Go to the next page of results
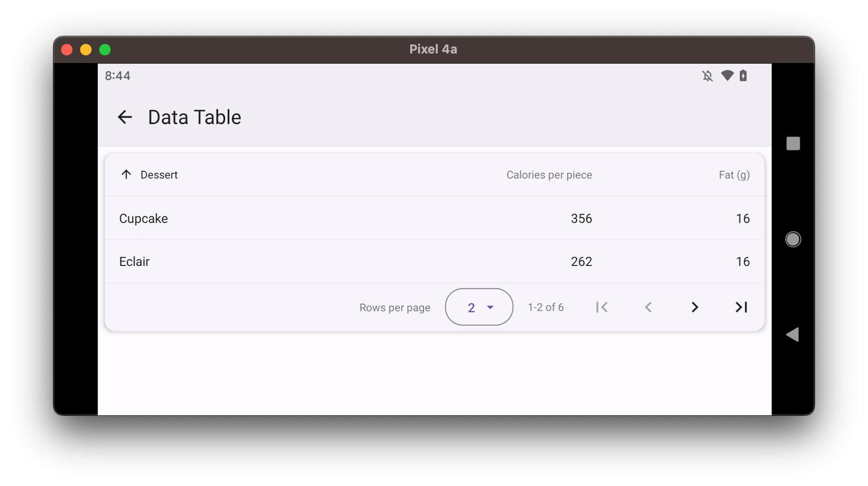Viewport: 868px width, 486px height. coord(694,307)
